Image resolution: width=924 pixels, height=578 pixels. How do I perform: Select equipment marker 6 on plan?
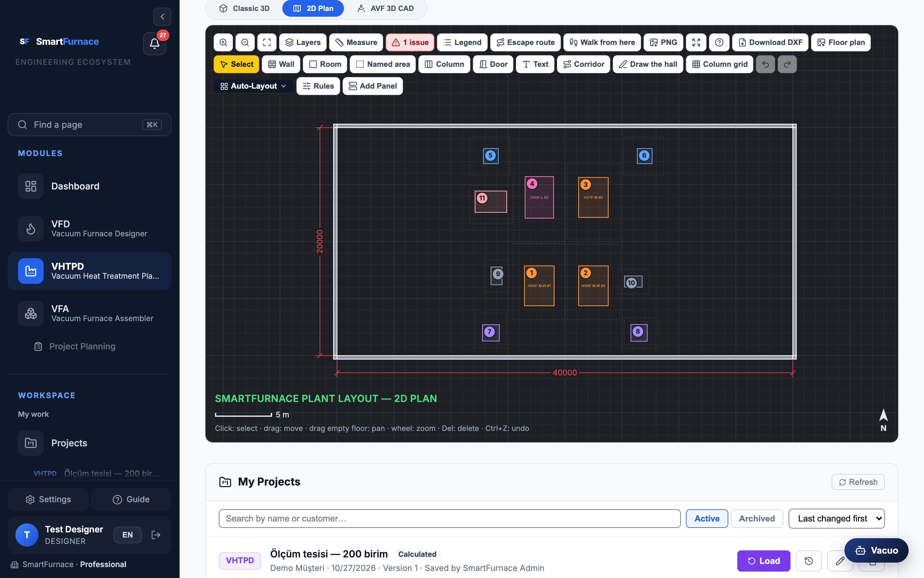click(645, 156)
